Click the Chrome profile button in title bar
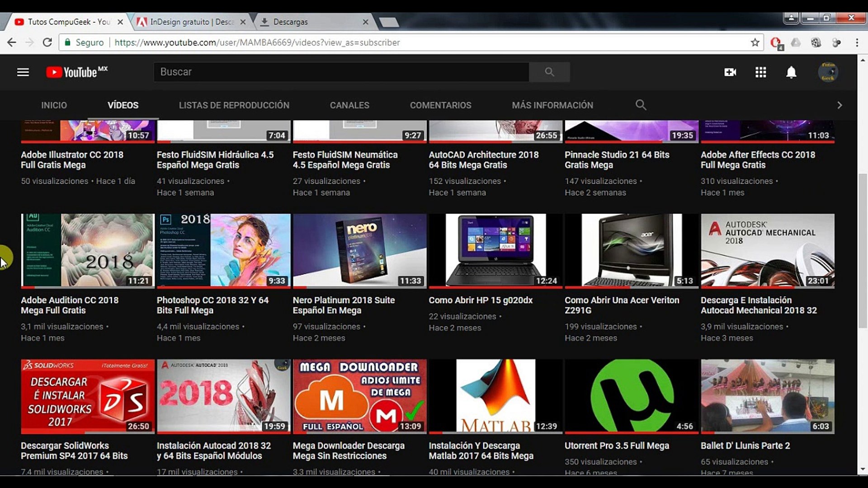The image size is (868, 488). (x=791, y=18)
